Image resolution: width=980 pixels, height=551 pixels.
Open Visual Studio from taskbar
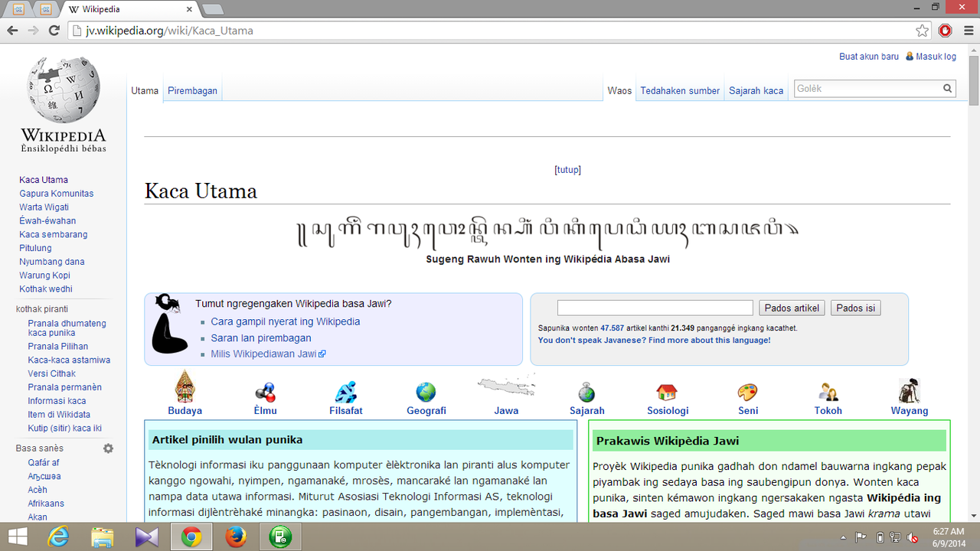147,537
